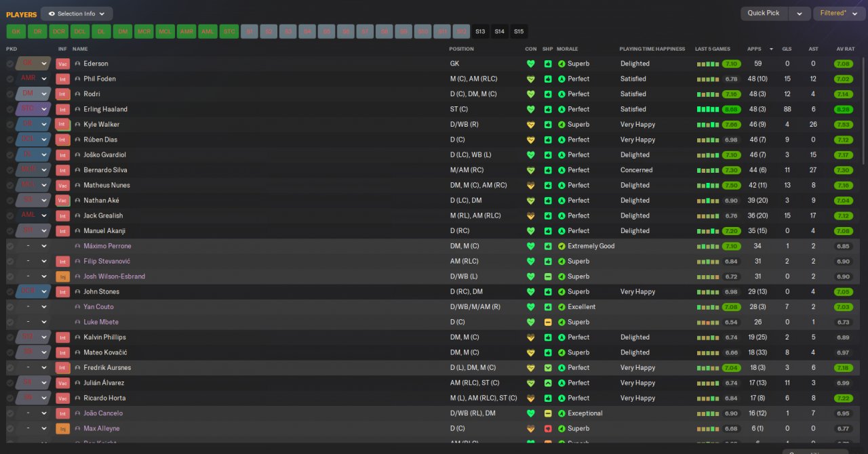
Task: Select the GK position slot tab
Action: coord(16,31)
